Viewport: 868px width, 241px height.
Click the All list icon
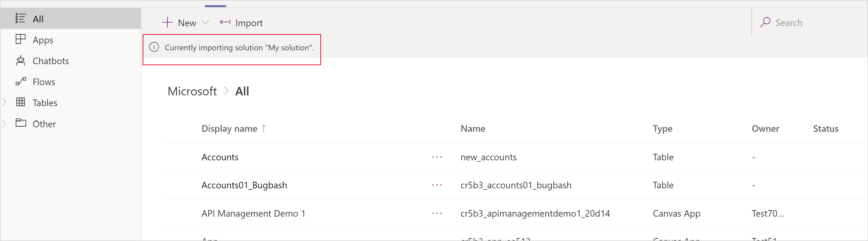click(21, 18)
